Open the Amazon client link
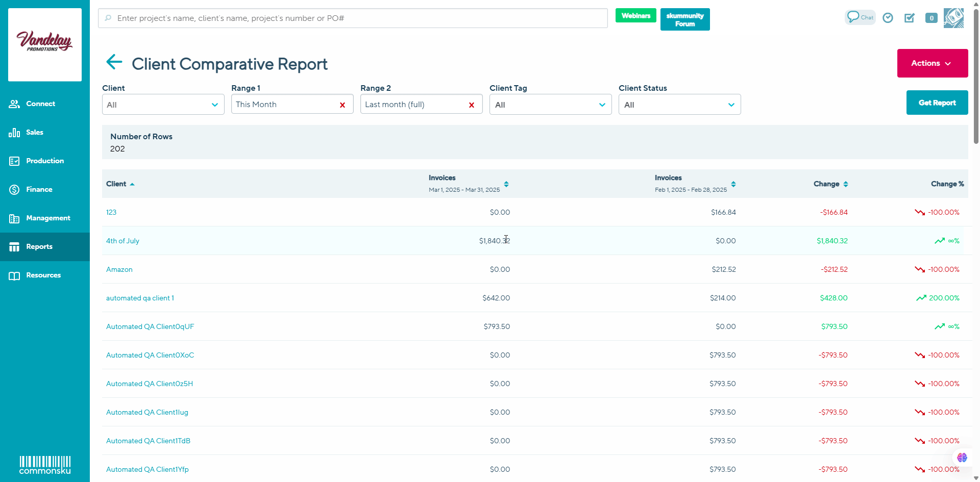This screenshot has height=482, width=980. [119, 269]
